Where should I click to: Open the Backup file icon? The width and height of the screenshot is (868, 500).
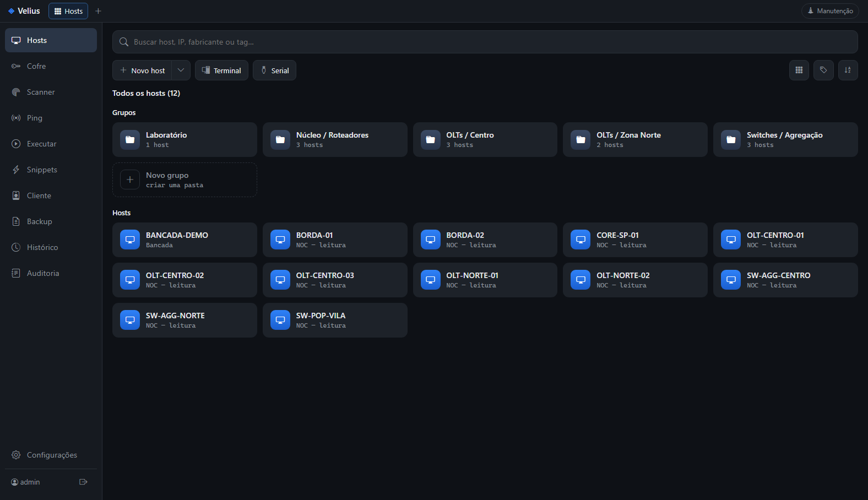16,221
